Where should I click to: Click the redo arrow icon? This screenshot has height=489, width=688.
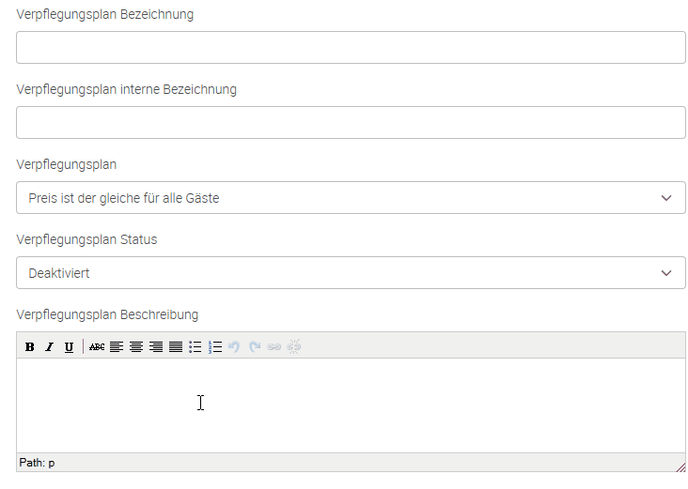[x=255, y=347]
